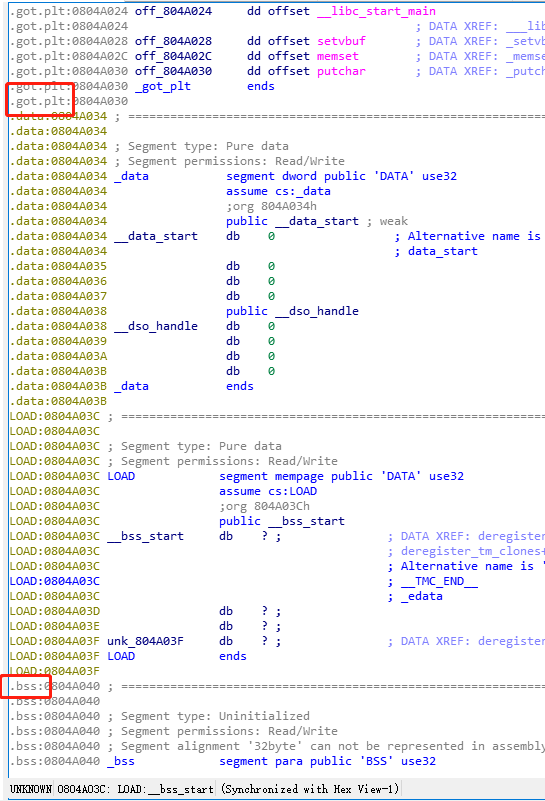
Task: Click 'public __dso_handle' directive
Action: [x=292, y=311]
